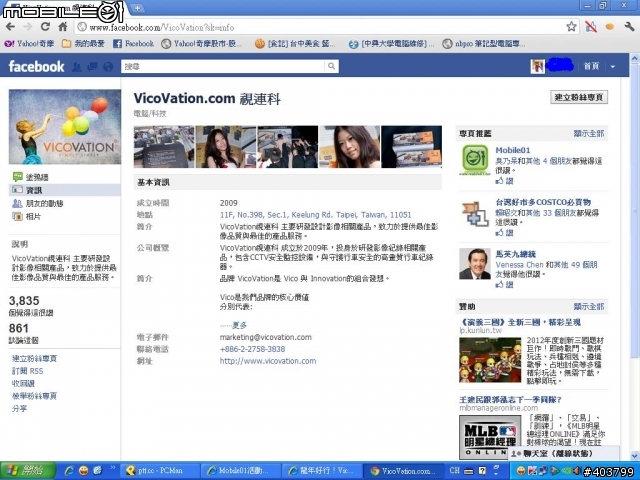The height and width of the screenshot is (480, 640).
Task: Expand hidden quick launch chevron in taskbar
Action: tap(113, 468)
